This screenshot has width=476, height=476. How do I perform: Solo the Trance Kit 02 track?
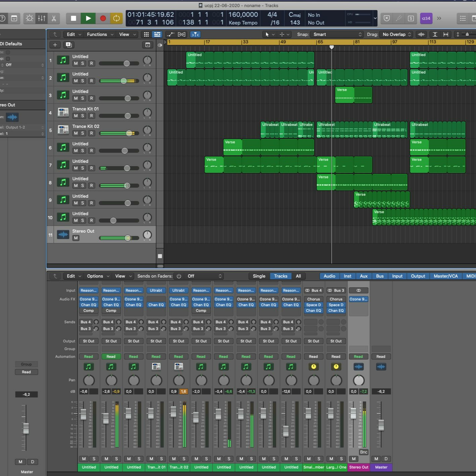click(83, 133)
